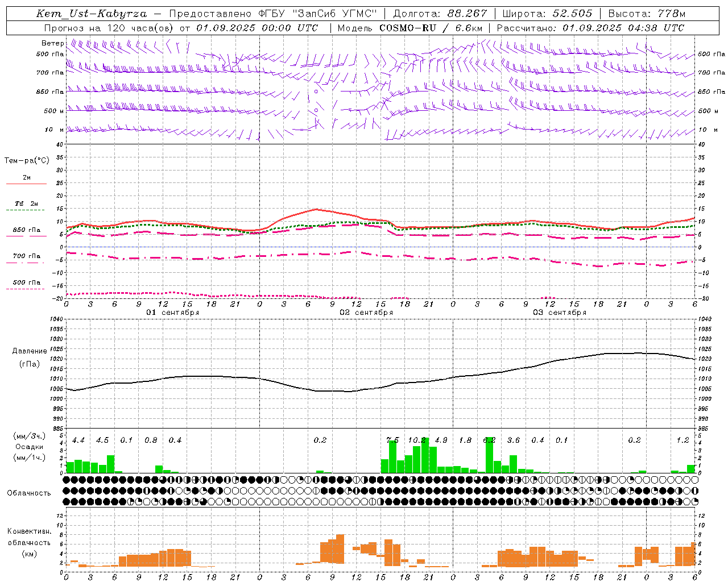
Task: Click the precipitation total 1.8
Action: (465, 440)
